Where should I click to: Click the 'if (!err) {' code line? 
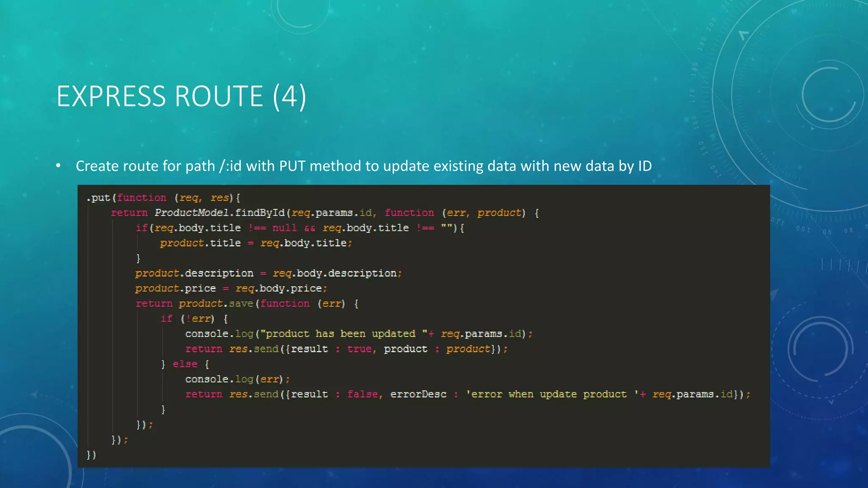point(194,319)
